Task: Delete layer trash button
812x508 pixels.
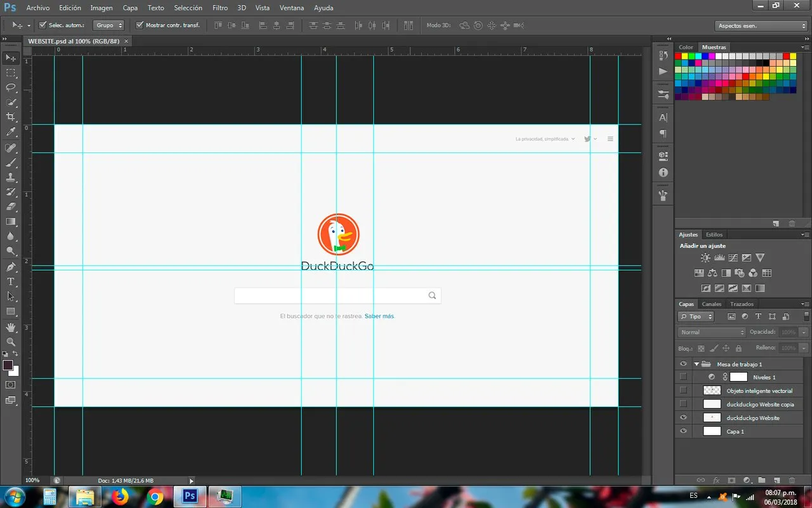Action: click(792, 480)
